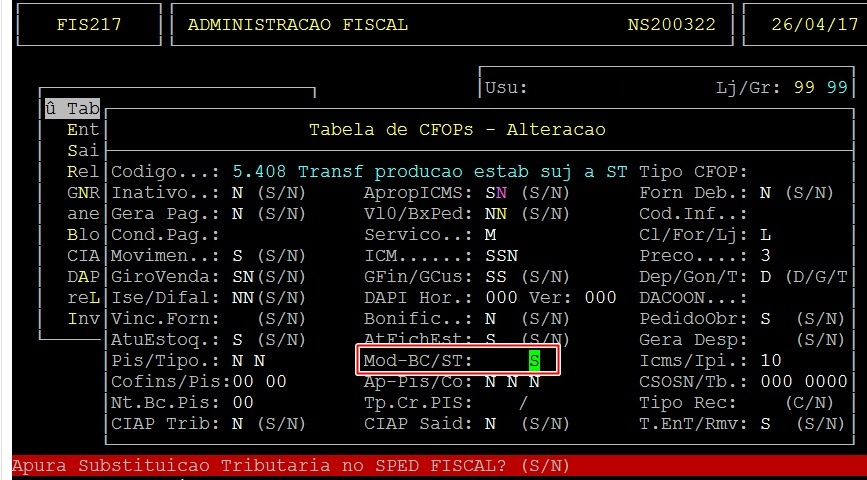Toggle the Gera Pag. S/N value
Viewport: 867px width, 480px height.
click(237, 213)
